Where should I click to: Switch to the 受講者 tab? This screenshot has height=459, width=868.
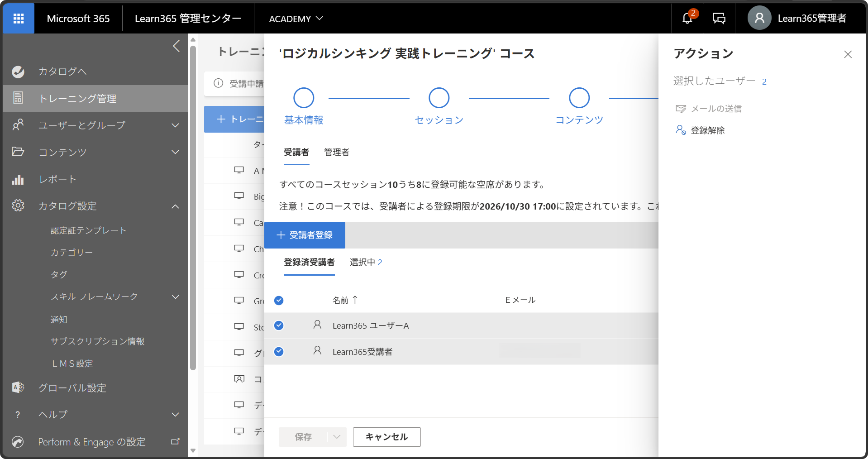point(296,152)
